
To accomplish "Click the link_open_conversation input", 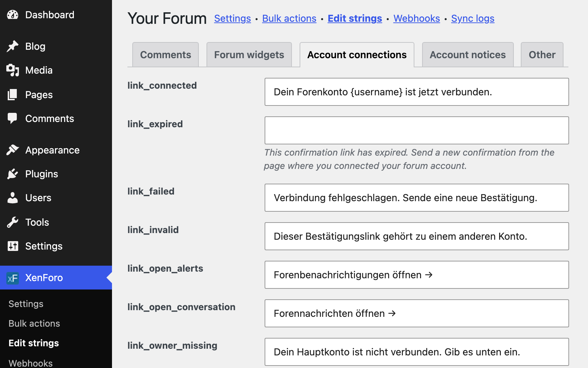I will point(417,313).
